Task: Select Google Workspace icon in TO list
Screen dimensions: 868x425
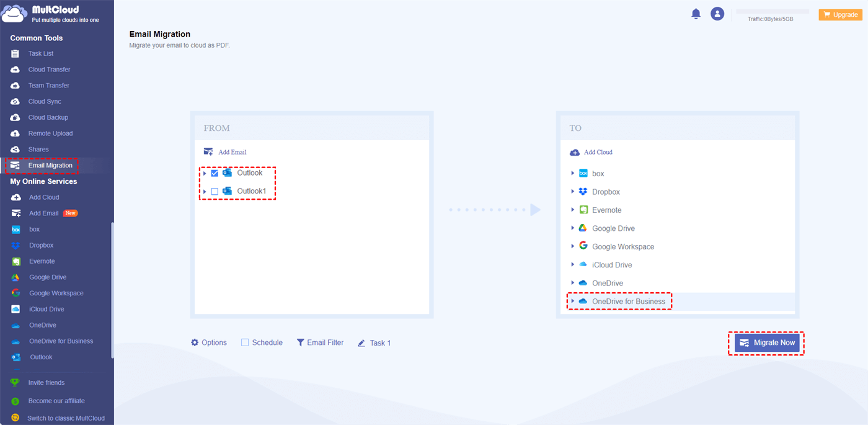Action: click(x=583, y=246)
